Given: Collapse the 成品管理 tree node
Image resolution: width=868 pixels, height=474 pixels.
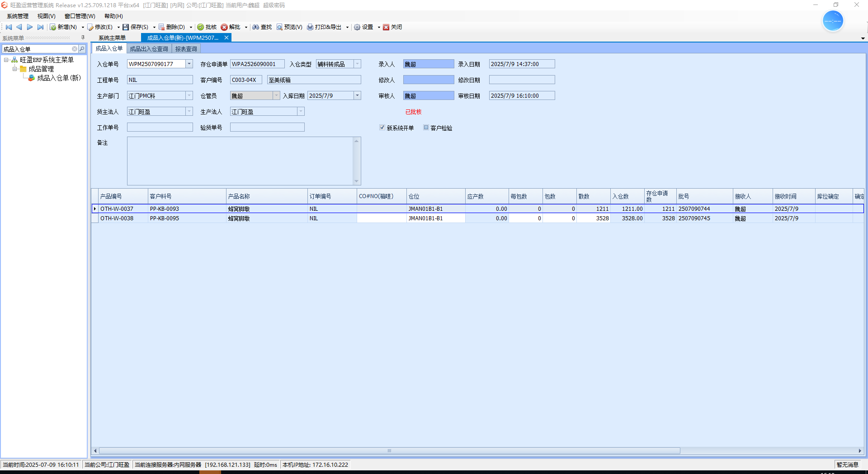Looking at the screenshot, I should click(x=14, y=69).
